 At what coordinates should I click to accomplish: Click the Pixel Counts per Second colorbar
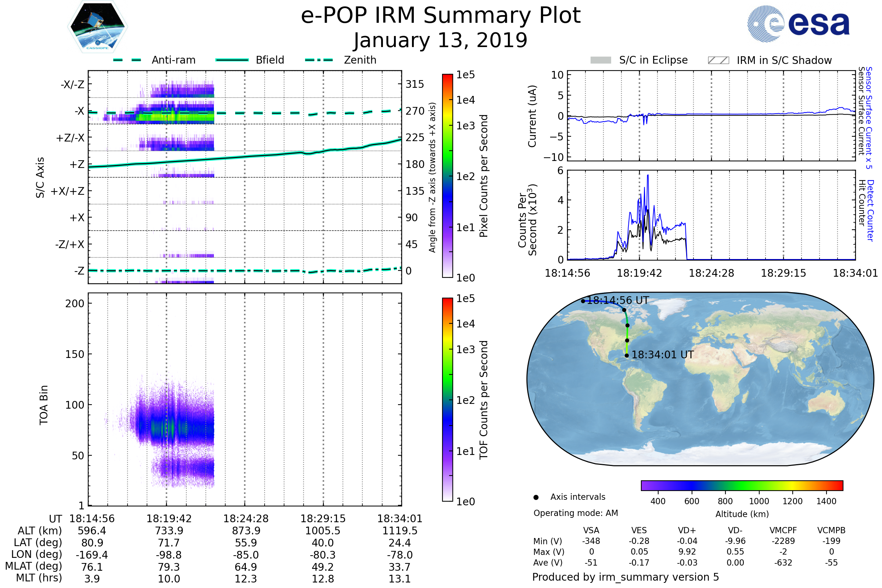(x=447, y=176)
